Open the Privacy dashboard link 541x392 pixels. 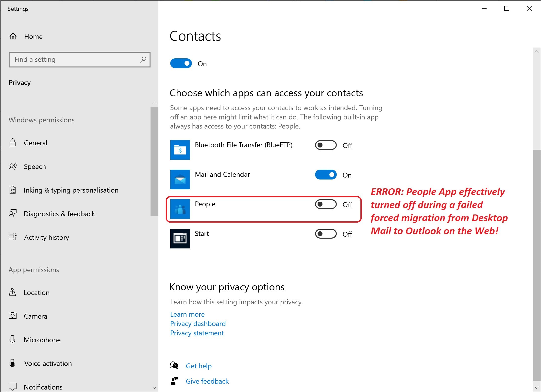(198, 324)
